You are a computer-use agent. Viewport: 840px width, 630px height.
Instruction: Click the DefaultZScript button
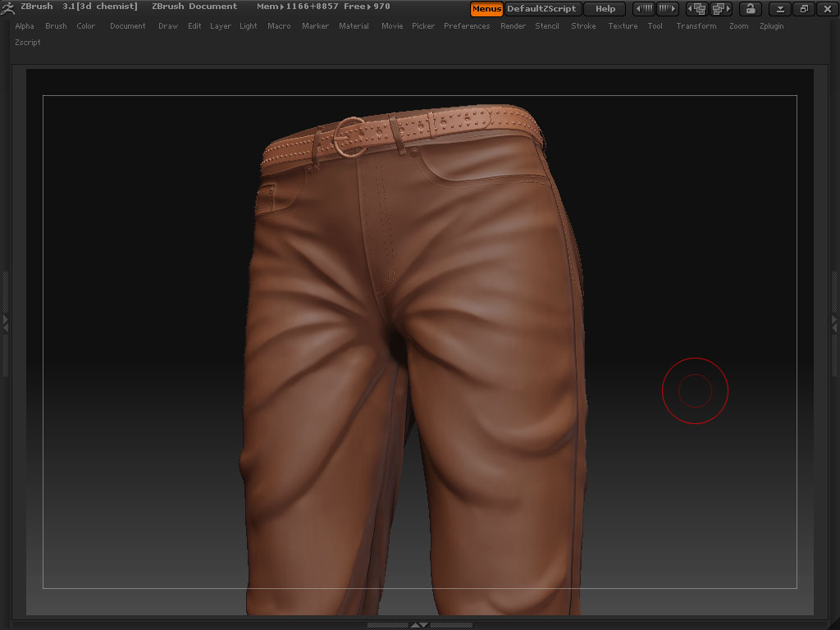(x=542, y=8)
